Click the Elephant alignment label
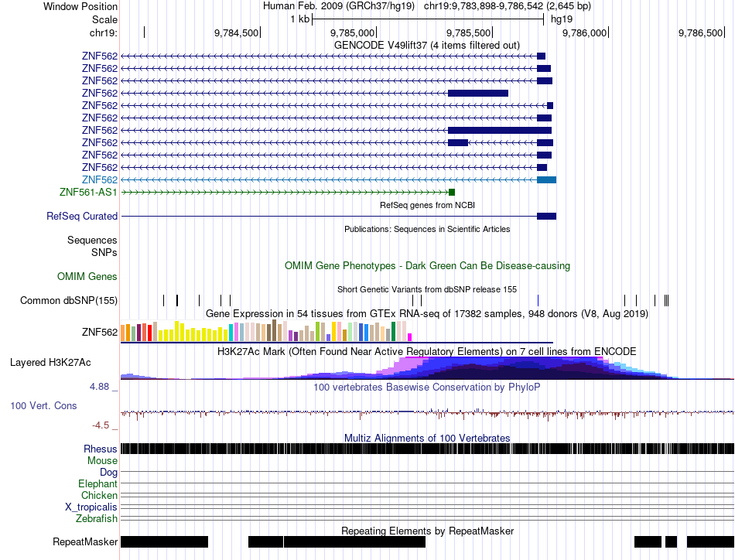735x560 pixels. (97, 483)
